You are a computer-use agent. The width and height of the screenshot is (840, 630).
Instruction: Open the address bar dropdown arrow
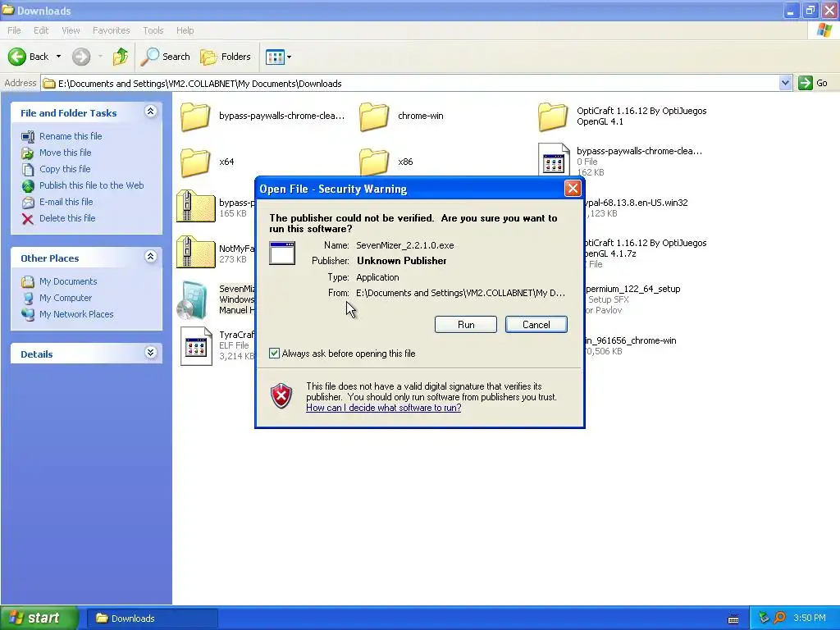(785, 83)
